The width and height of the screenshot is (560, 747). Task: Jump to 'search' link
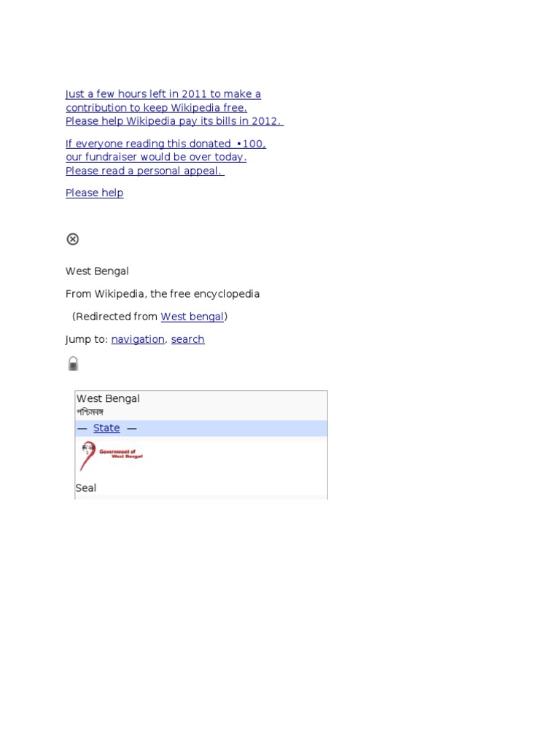pos(187,339)
